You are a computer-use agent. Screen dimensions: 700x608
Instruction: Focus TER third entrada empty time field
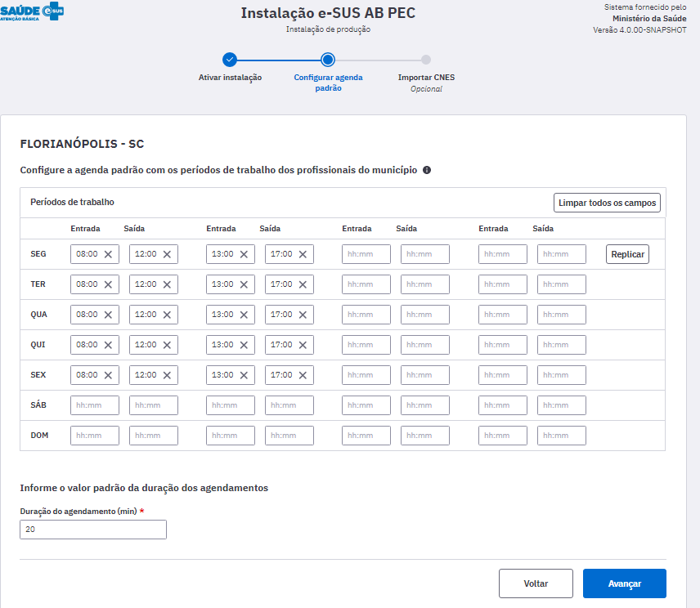366,284
